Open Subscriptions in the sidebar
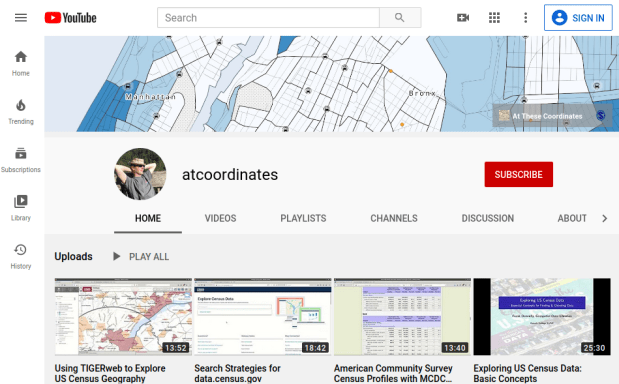619x384 pixels. [21, 160]
